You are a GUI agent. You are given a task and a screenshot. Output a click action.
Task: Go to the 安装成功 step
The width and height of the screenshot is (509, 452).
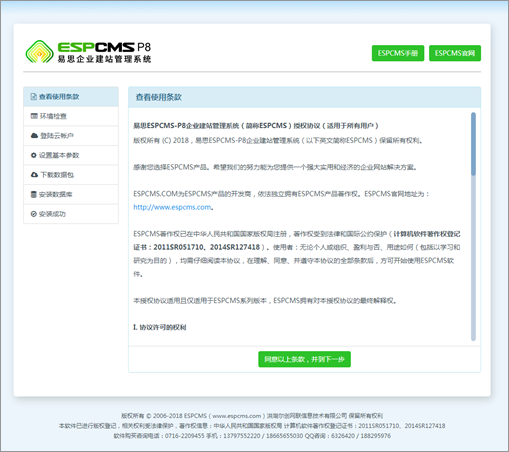click(71, 214)
